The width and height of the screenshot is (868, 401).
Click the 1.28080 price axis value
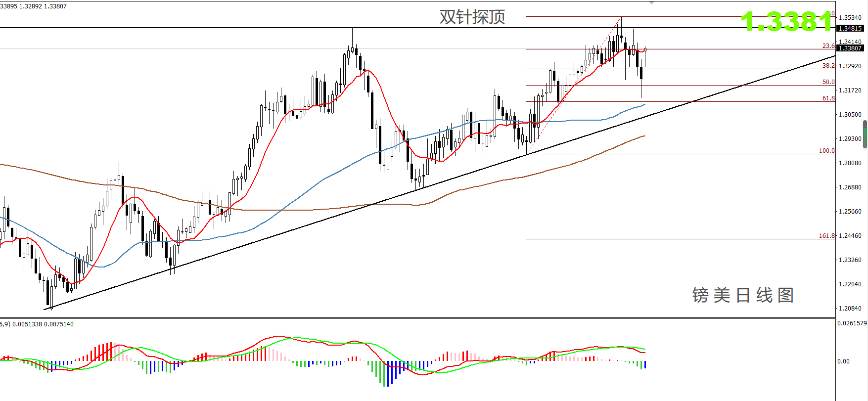[850, 163]
